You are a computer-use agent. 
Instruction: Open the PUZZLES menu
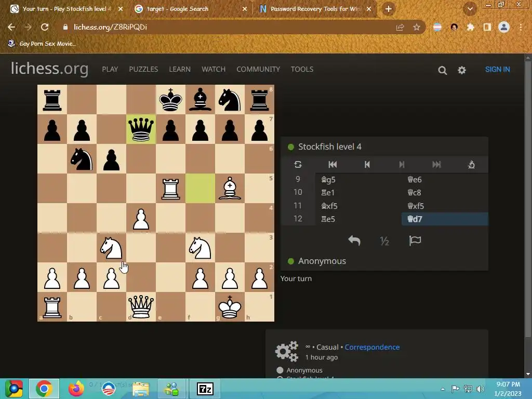click(143, 69)
